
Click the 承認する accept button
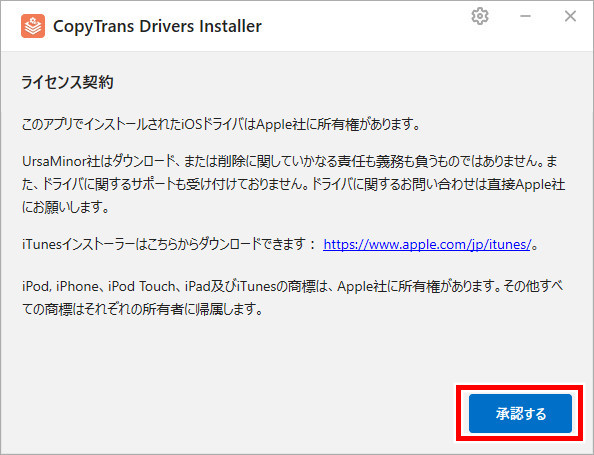coord(520,413)
